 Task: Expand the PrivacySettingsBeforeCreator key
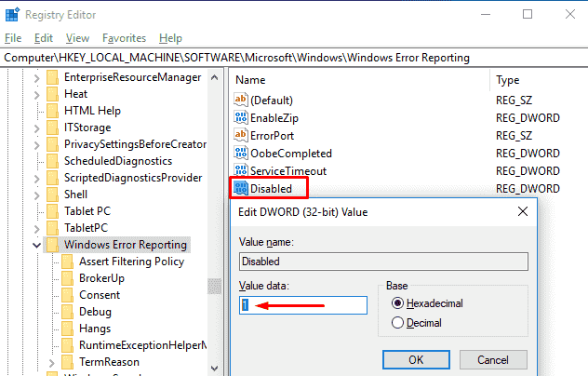tap(36, 145)
